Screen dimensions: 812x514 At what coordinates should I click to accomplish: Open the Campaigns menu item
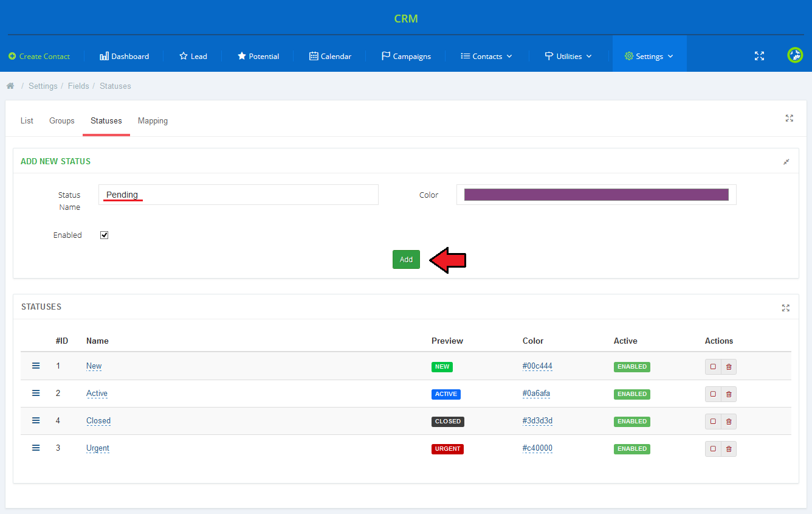(406, 56)
